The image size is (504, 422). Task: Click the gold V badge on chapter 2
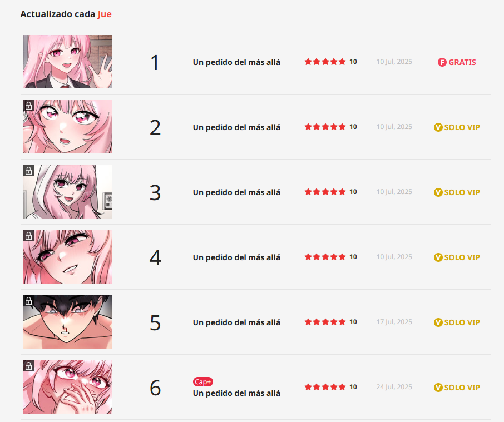coord(438,127)
